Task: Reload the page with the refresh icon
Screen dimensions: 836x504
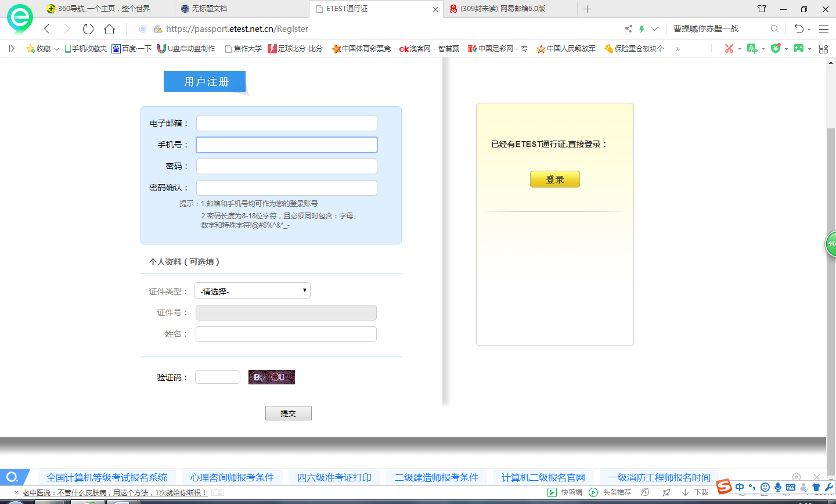Action: coord(88,29)
